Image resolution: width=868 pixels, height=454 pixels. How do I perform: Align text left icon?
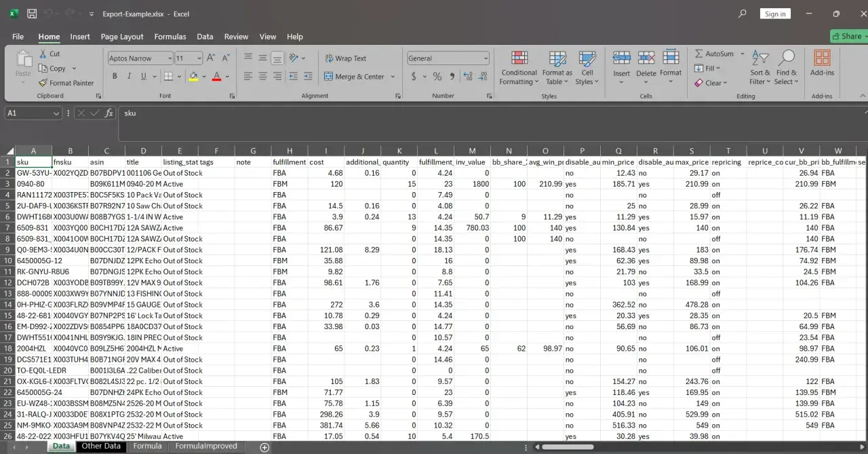pyautogui.click(x=248, y=77)
